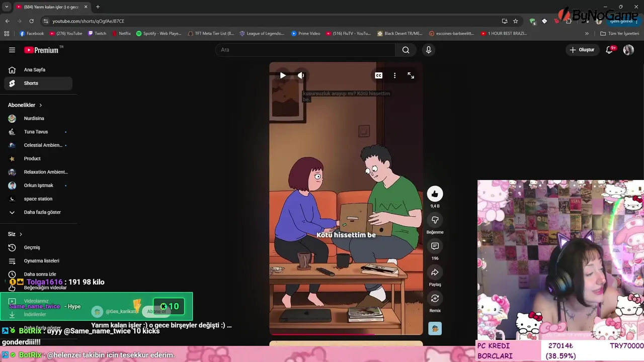Open Black Desert TR/ME bookmark
Screen dimensions: 644x362
pos(399,34)
